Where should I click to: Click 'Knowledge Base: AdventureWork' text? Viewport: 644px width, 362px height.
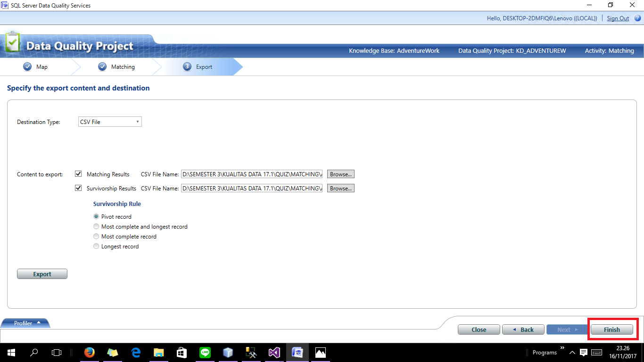pos(394,50)
